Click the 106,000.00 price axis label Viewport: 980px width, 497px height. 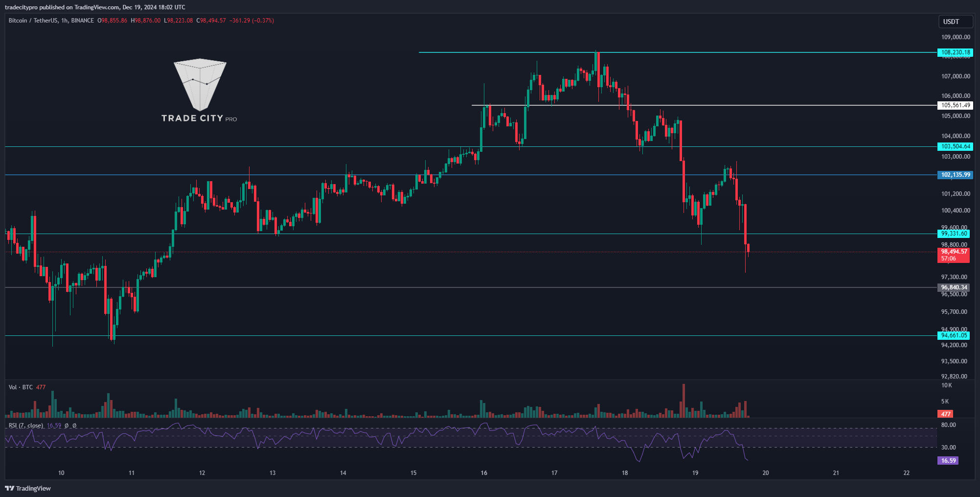coord(956,96)
